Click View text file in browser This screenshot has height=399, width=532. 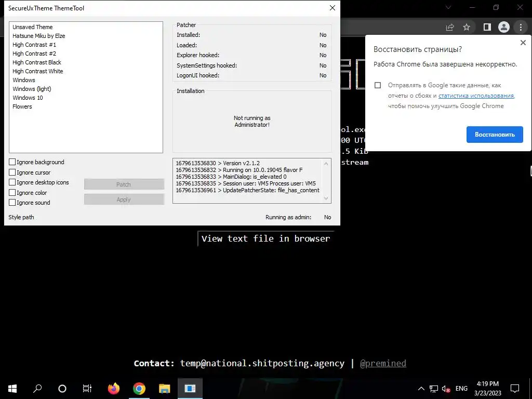[265, 238]
